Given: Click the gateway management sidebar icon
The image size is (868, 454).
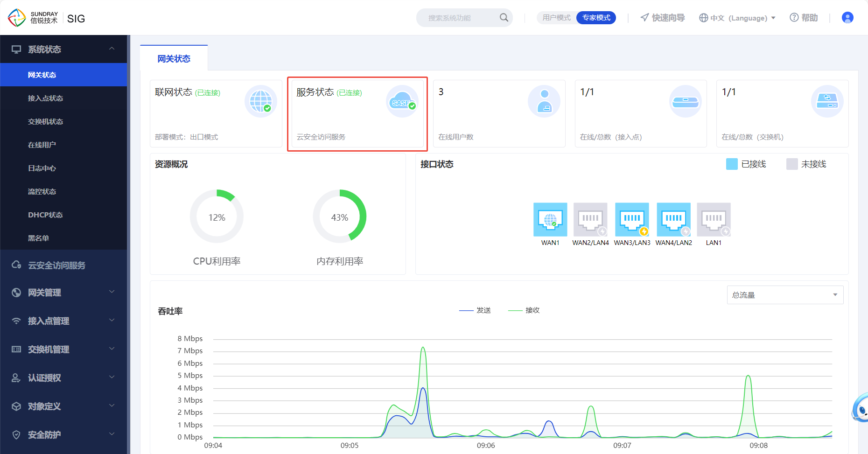Looking at the screenshot, I should pyautogui.click(x=16, y=293).
